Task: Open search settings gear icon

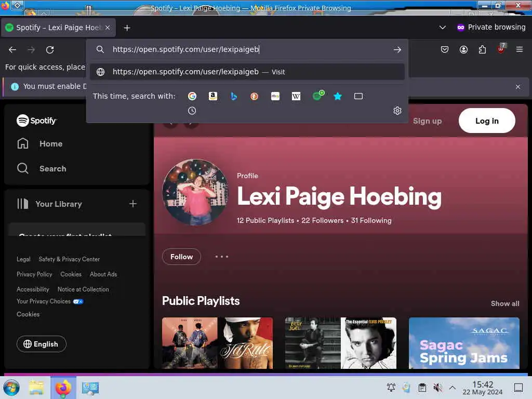Action: point(397,111)
